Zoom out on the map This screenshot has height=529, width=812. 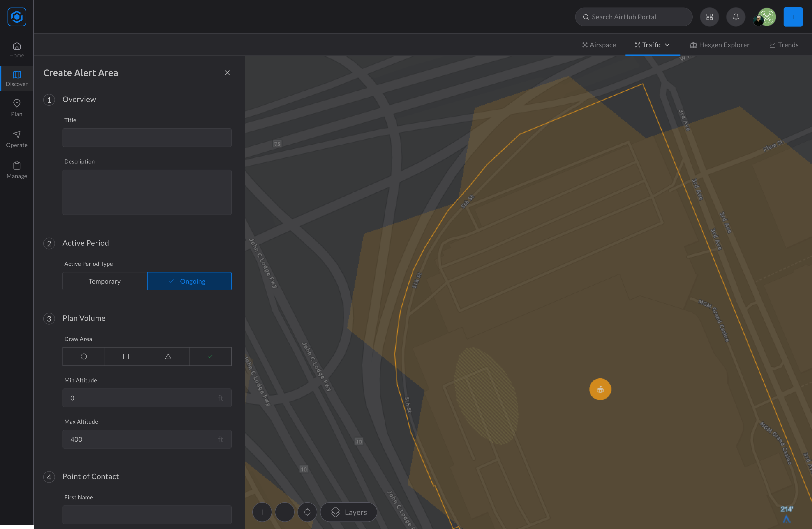click(x=285, y=512)
